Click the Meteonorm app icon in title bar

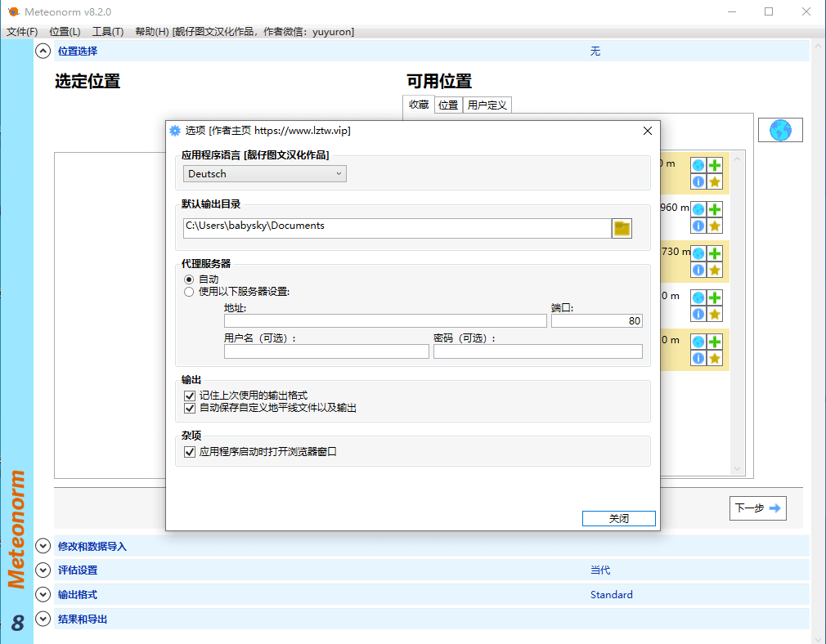click(x=13, y=11)
